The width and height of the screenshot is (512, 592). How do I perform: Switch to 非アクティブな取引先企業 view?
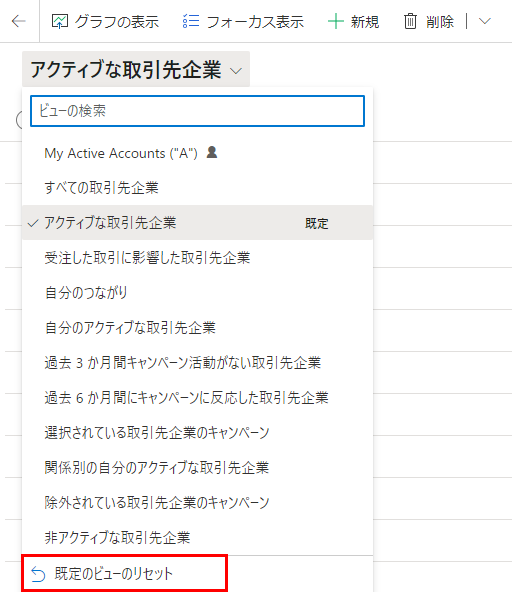click(197, 537)
